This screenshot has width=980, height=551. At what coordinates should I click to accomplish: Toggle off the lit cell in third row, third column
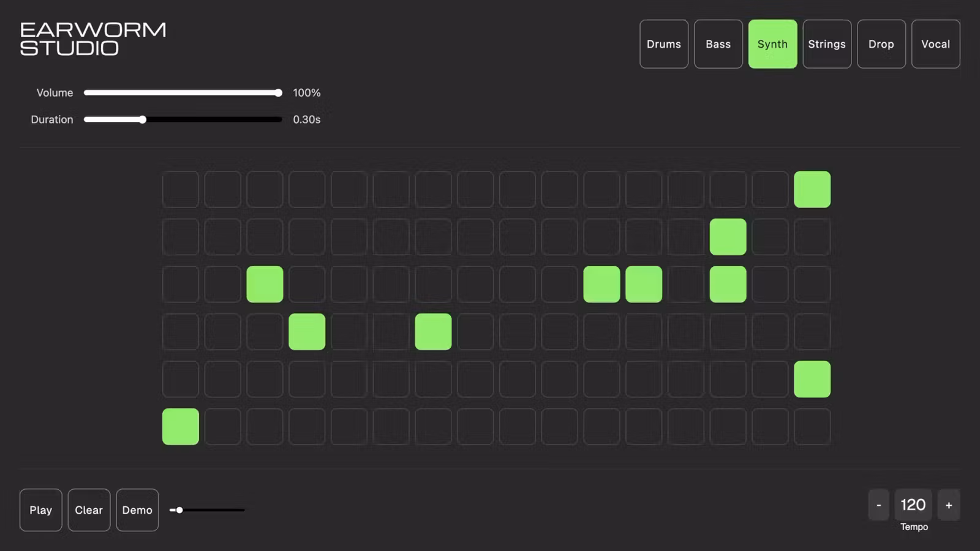pyautogui.click(x=265, y=284)
